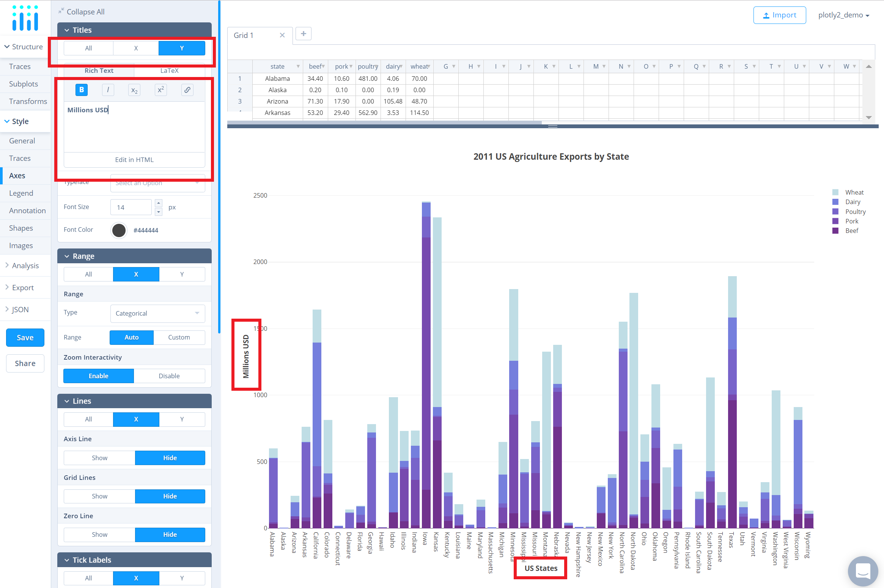
Task: Click the subscript formatting icon
Action: [x=134, y=90]
